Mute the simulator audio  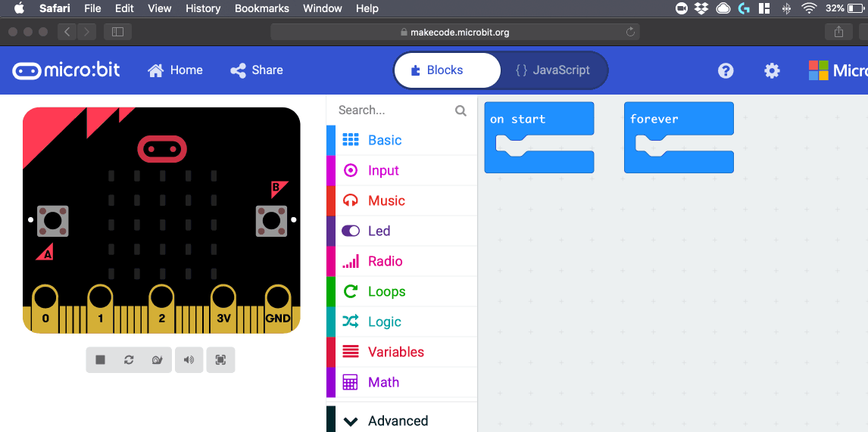coord(189,360)
